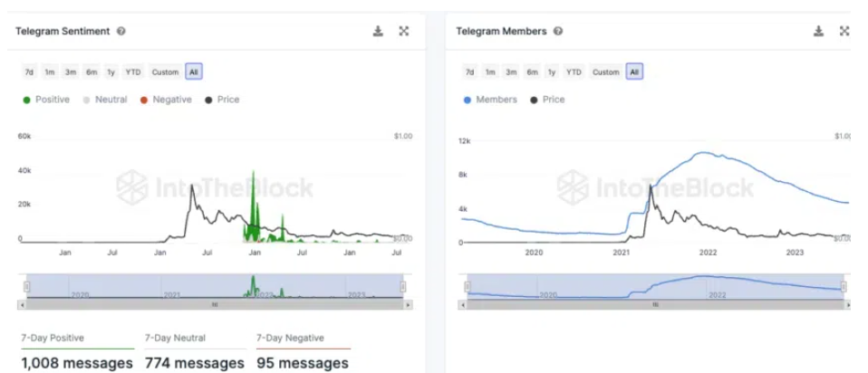Viewport: 868px width, 373px height.
Task: Select 7d range for Telegram Sentiment
Action: click(29, 72)
